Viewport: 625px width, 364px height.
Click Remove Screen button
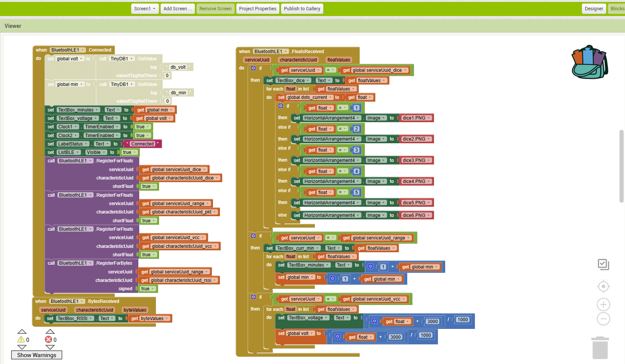click(215, 8)
